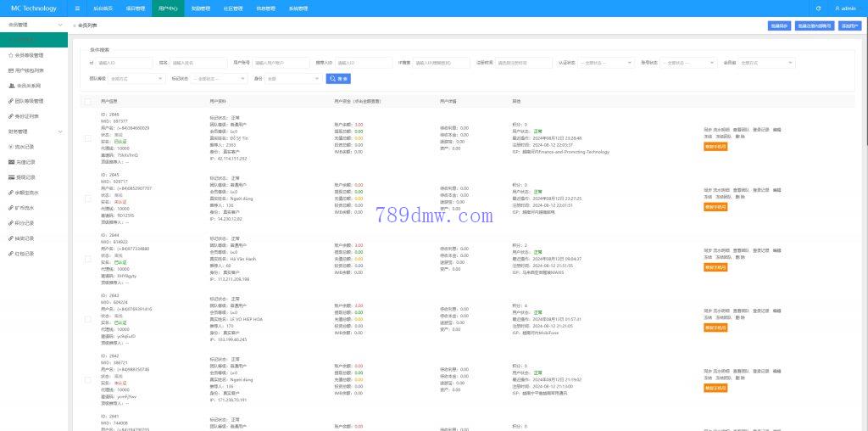
Task: Click the orange button for user 2846
Action: click(x=715, y=146)
